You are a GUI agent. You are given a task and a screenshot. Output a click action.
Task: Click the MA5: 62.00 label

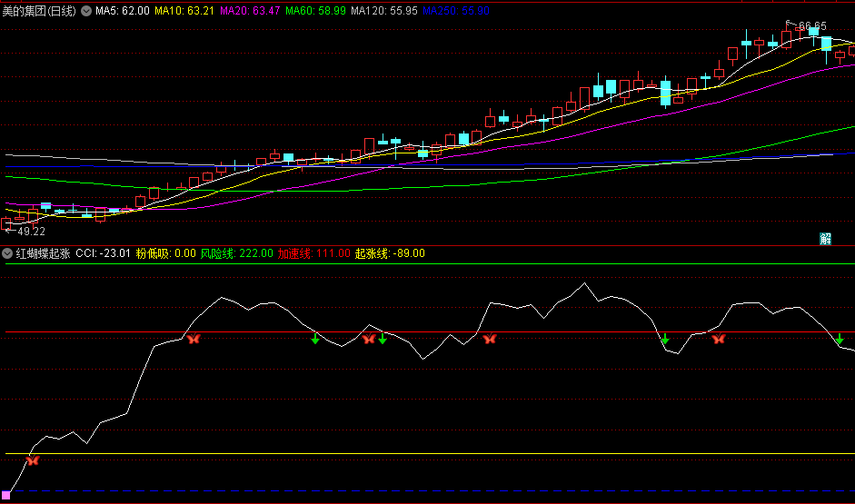coord(122,11)
